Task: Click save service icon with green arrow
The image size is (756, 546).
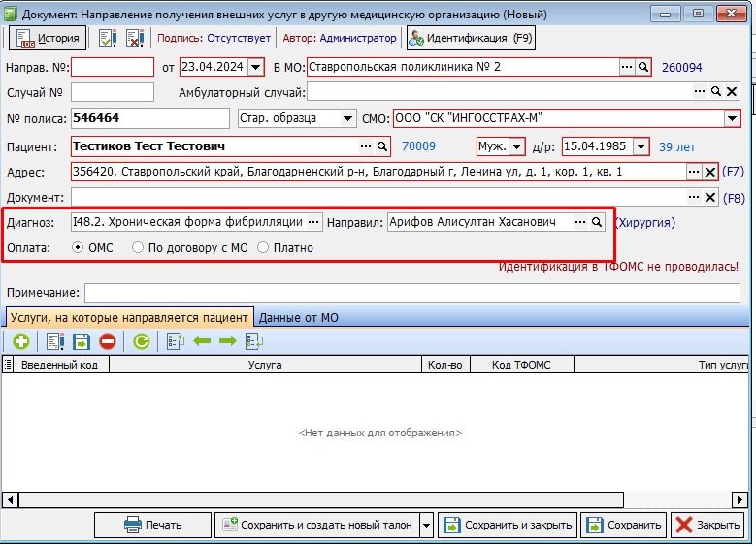Action: pyautogui.click(x=82, y=341)
